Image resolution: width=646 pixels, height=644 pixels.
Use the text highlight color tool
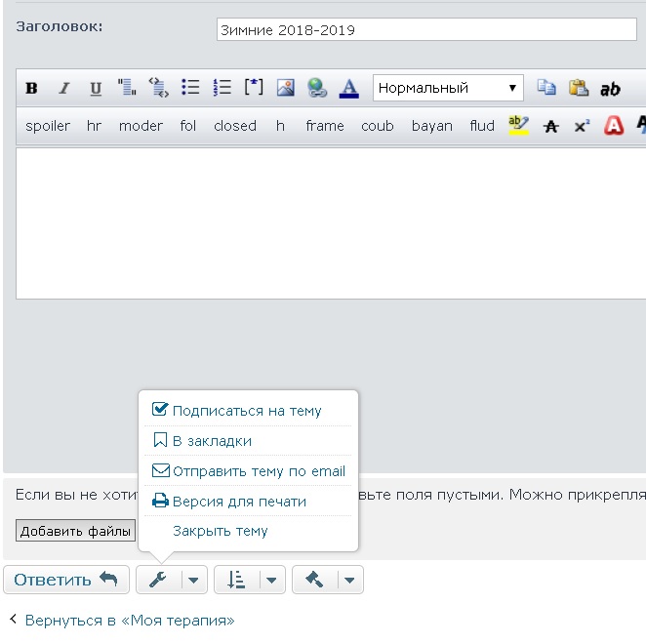(x=517, y=125)
